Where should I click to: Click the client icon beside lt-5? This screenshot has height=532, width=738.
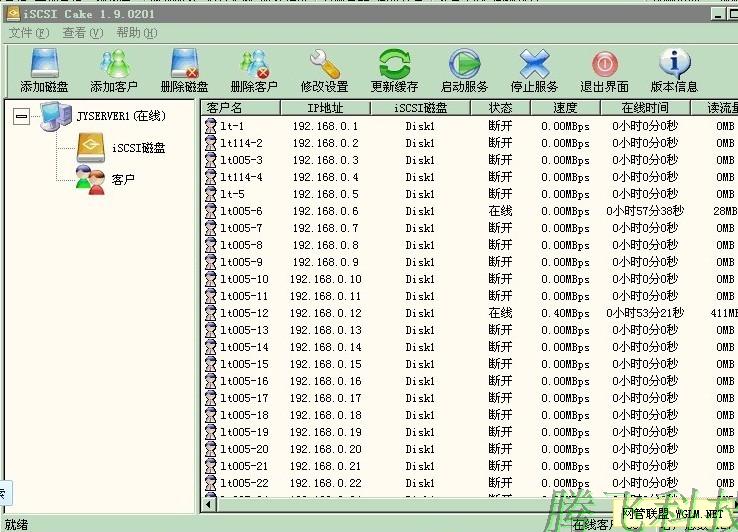(x=210, y=194)
